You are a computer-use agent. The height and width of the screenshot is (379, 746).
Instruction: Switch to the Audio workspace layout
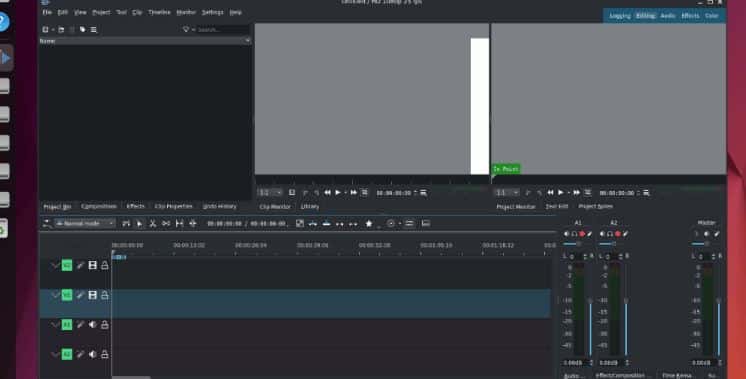[667, 16]
